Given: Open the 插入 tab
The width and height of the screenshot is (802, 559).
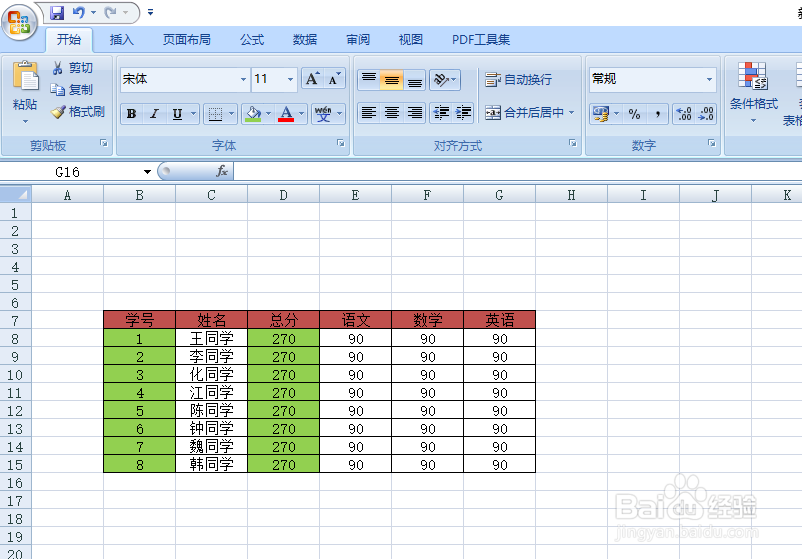Looking at the screenshot, I should pos(122,40).
